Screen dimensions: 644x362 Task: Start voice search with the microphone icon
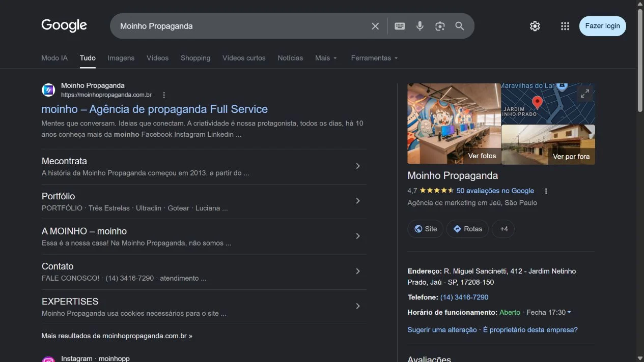420,26
